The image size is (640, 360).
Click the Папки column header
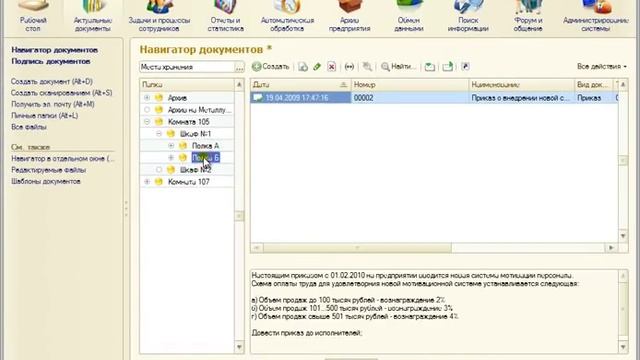coord(187,84)
